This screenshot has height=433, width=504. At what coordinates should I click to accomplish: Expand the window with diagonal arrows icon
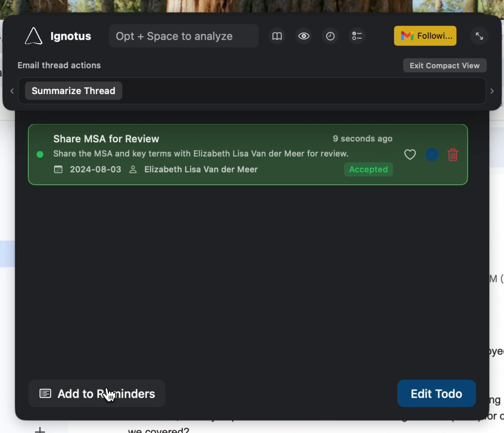479,36
